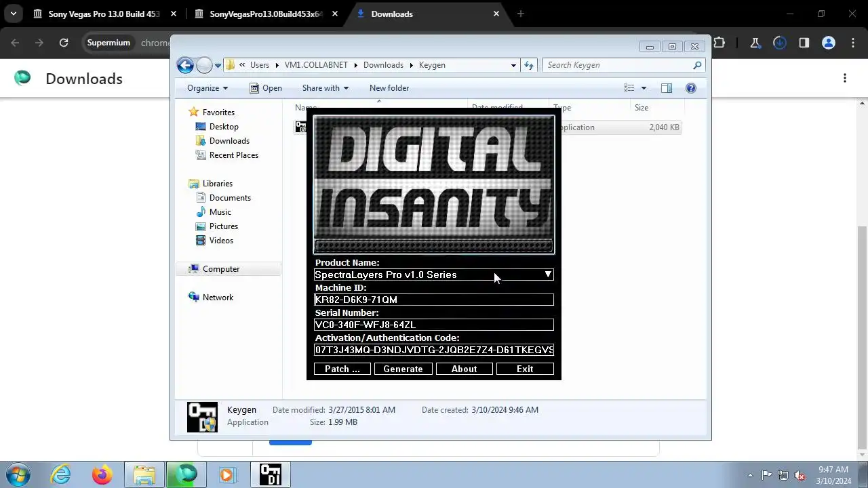Open a new browser tab

pyautogui.click(x=521, y=14)
